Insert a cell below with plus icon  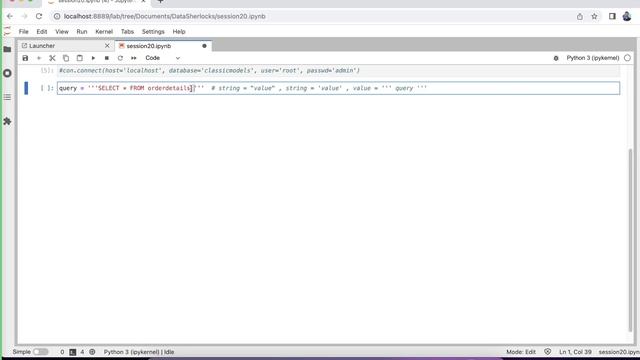click(39, 58)
